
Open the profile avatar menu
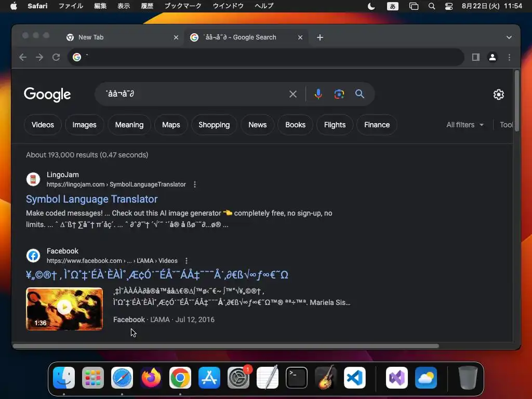point(493,57)
